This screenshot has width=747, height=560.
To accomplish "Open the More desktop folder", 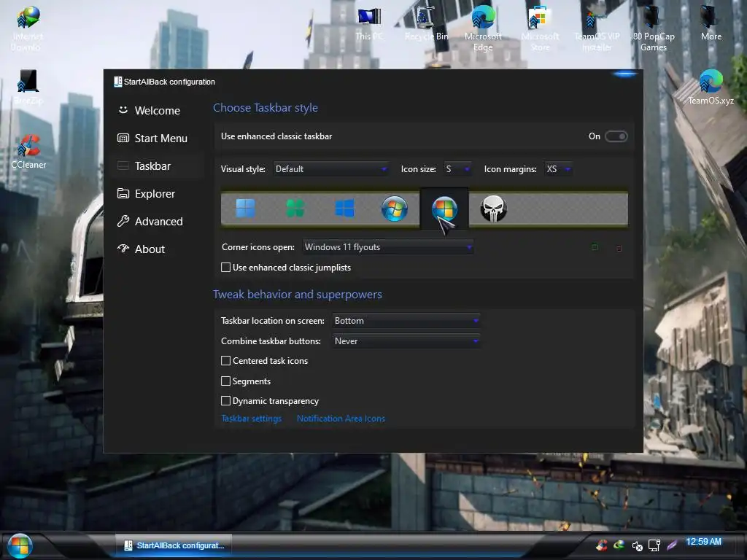I will tap(711, 23).
